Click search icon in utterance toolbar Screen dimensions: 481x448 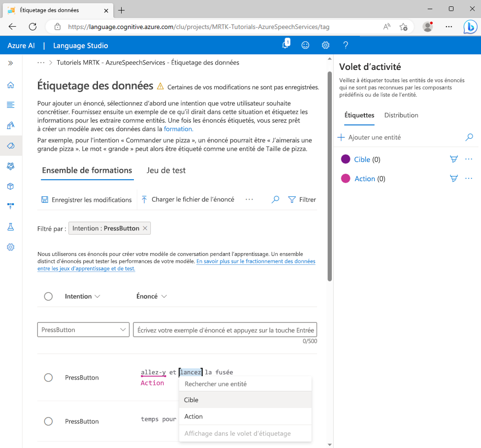click(x=275, y=199)
